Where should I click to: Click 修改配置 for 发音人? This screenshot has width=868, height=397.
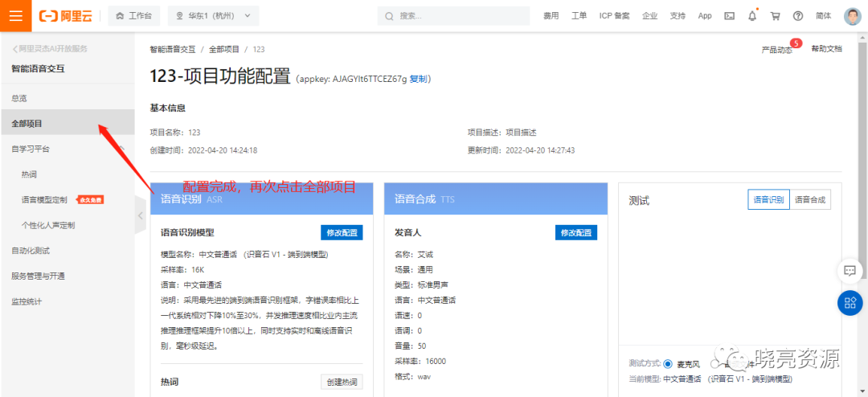point(576,232)
